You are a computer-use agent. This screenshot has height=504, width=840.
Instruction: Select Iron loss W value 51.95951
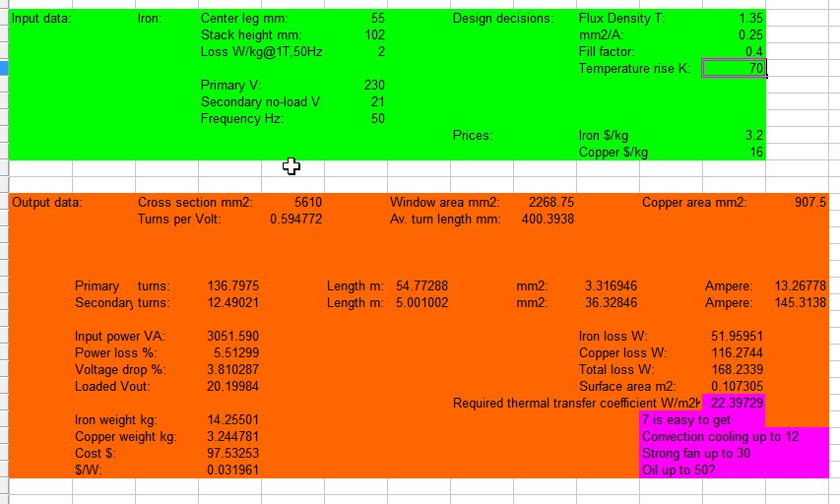(x=737, y=337)
